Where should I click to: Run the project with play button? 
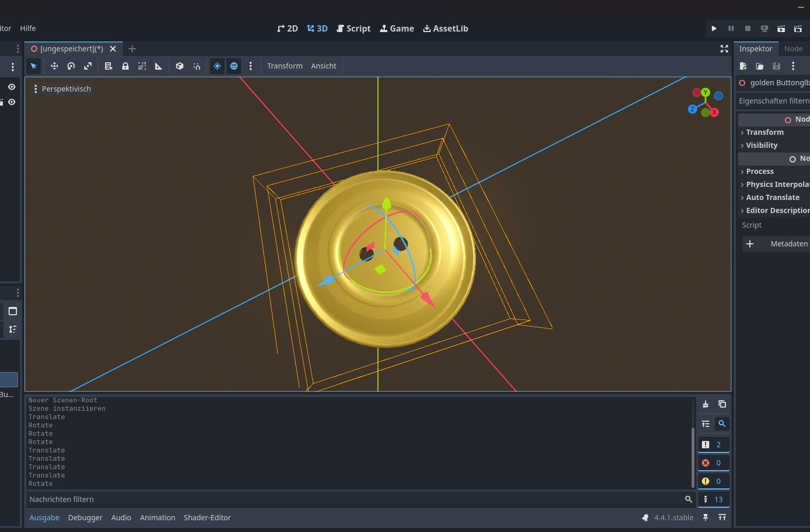714,29
